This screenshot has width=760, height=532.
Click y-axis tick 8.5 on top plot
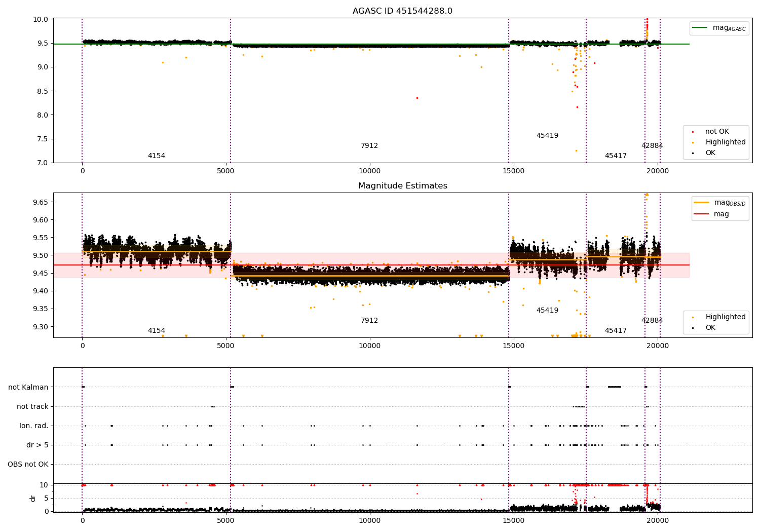[x=43, y=91]
